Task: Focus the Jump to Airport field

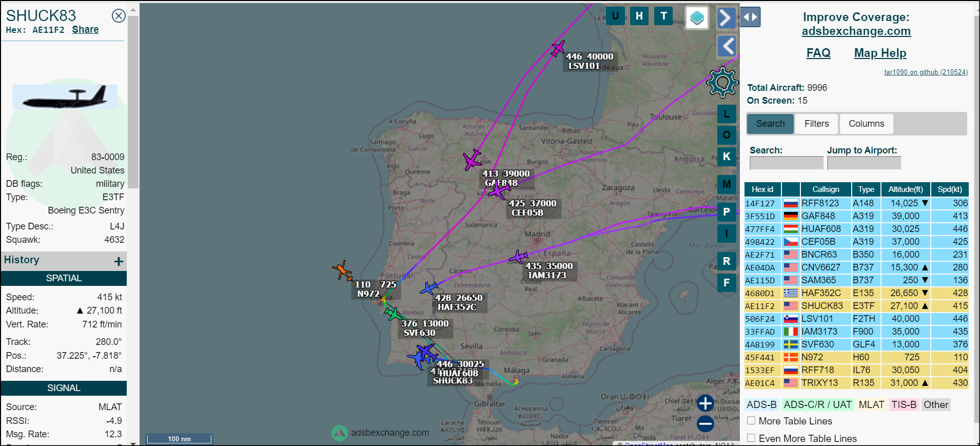Action: 864,163
